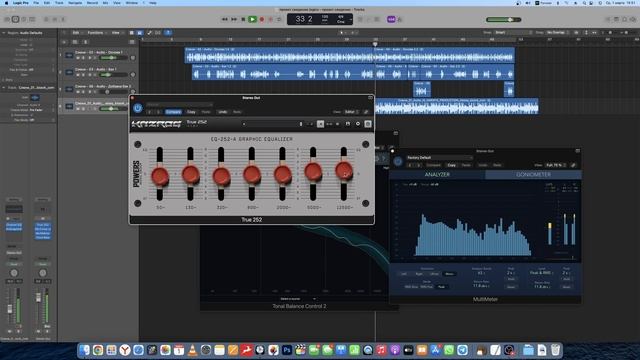The height and width of the screenshot is (360, 640).
Task: Click the red Record button
Action: coord(262,19)
